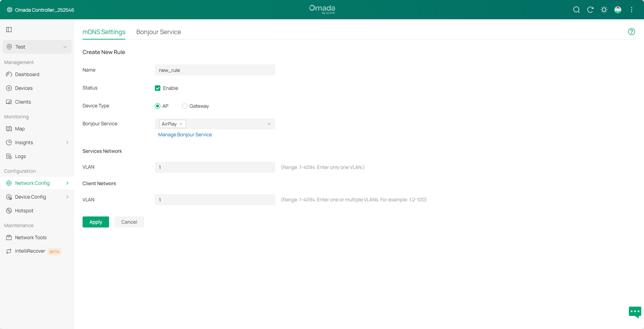This screenshot has width=644, height=329.
Task: Disable the Enable status checkbox
Action: [157, 88]
